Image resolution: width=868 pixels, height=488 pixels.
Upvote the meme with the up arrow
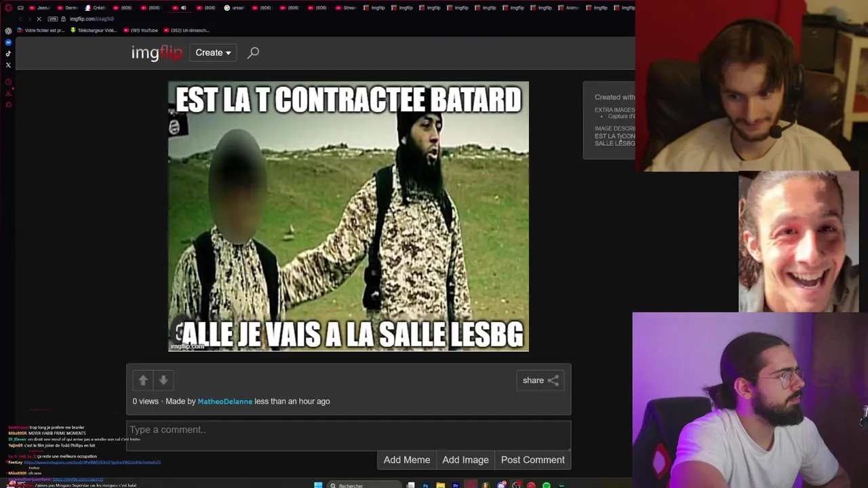click(x=143, y=380)
